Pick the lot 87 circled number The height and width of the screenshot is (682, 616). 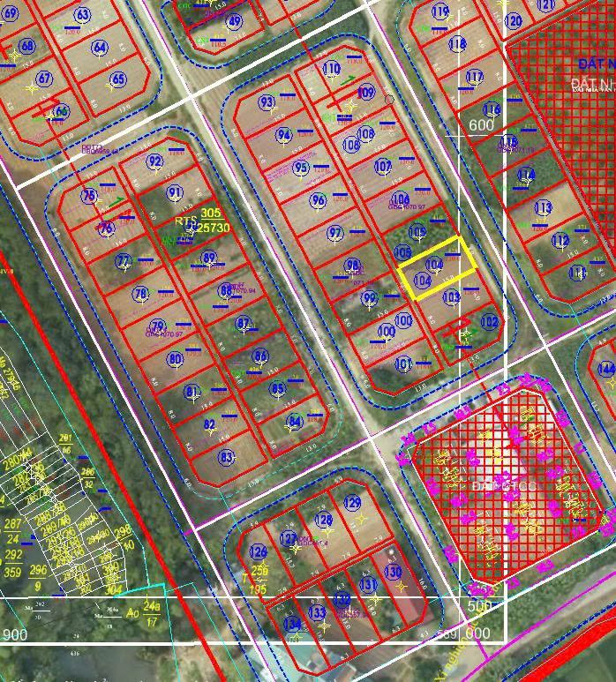244,324
